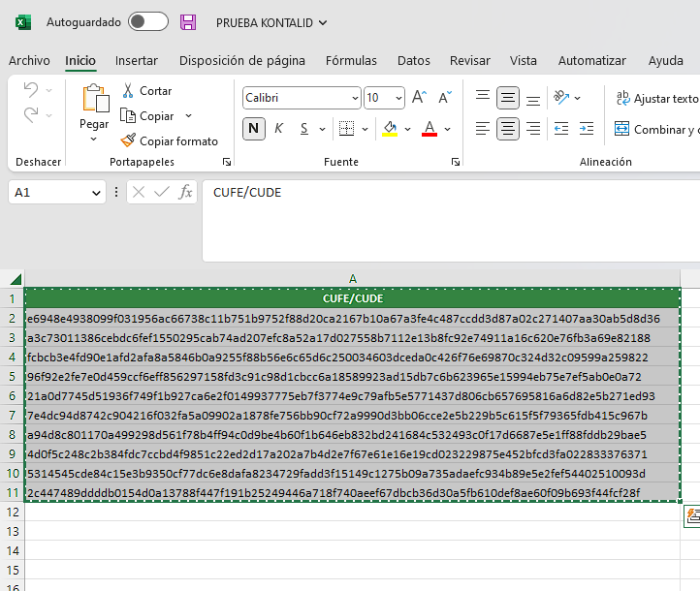Screen dimensions: 700x591
Task: Switch to the Revisar tab
Action: pyautogui.click(x=470, y=61)
